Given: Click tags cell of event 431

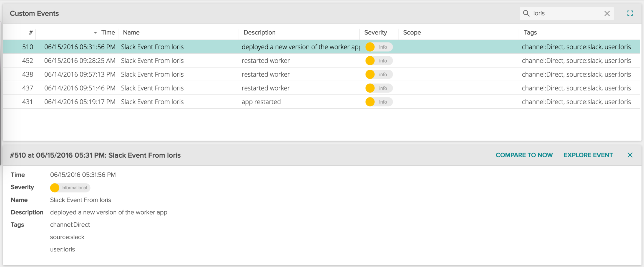Looking at the screenshot, I should tap(576, 102).
